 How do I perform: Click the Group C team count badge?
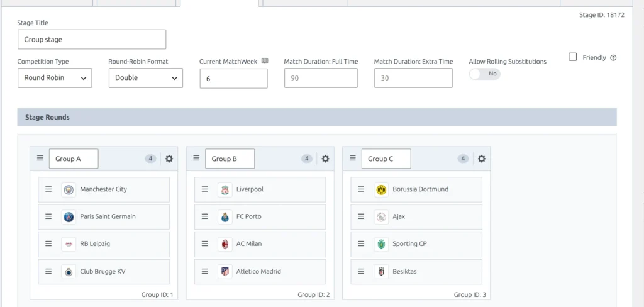[x=464, y=159]
